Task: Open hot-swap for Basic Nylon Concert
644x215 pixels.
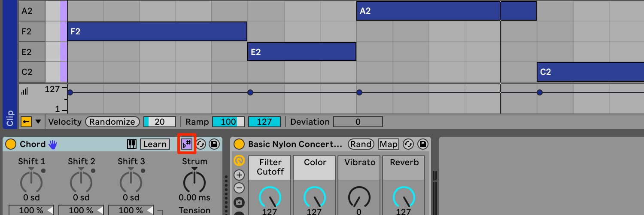Action: tap(408, 144)
